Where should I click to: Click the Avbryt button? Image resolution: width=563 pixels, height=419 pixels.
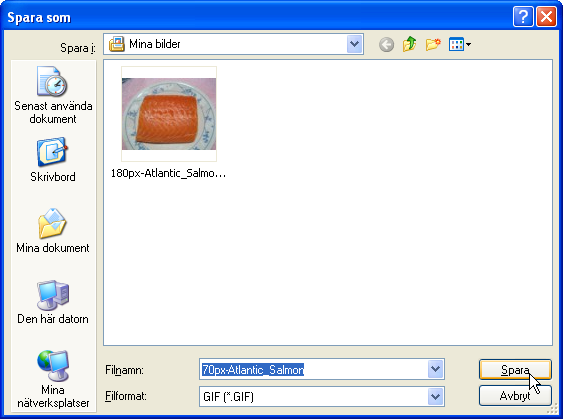point(515,396)
